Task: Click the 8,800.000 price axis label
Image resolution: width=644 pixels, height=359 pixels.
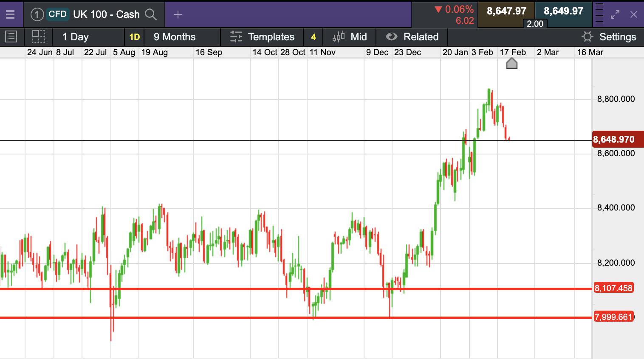Action: pos(616,99)
